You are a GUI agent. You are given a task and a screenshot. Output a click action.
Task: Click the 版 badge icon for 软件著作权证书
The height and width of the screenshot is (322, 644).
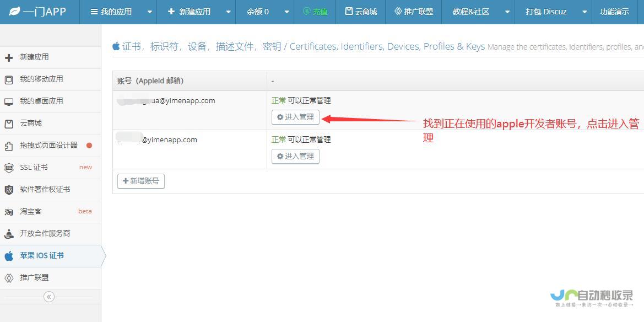tap(9, 190)
